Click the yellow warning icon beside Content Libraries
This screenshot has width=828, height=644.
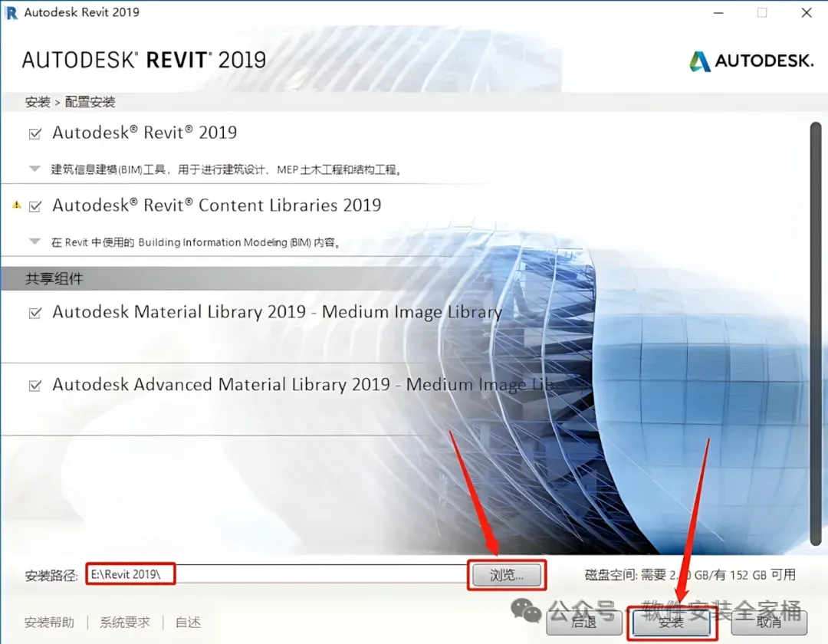(17, 205)
